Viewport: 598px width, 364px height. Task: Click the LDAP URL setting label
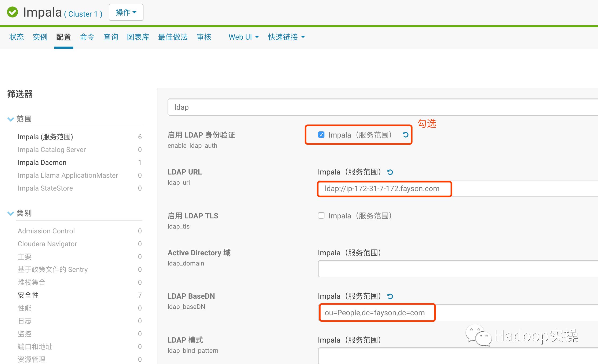point(185,172)
